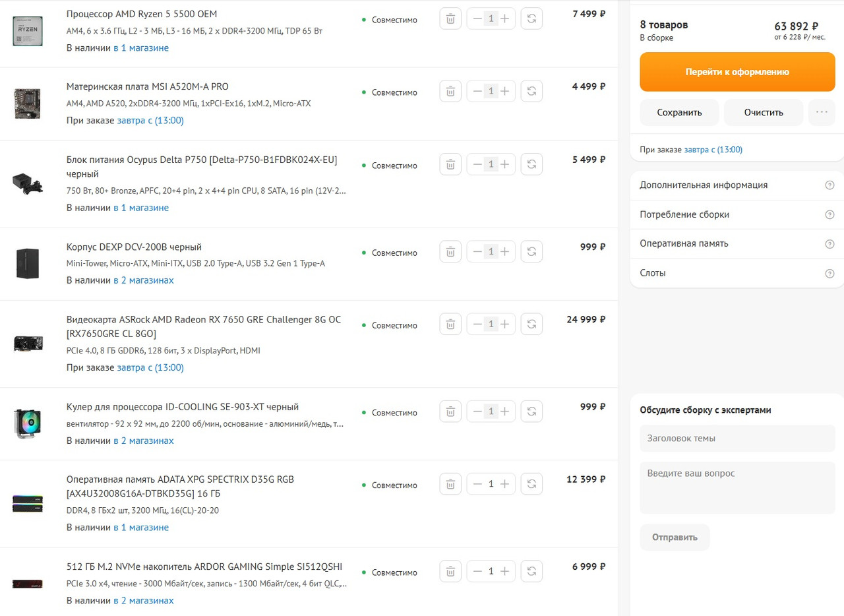Open the MSI motherboard thumbnail image
The height and width of the screenshot is (616, 844).
tap(28, 104)
